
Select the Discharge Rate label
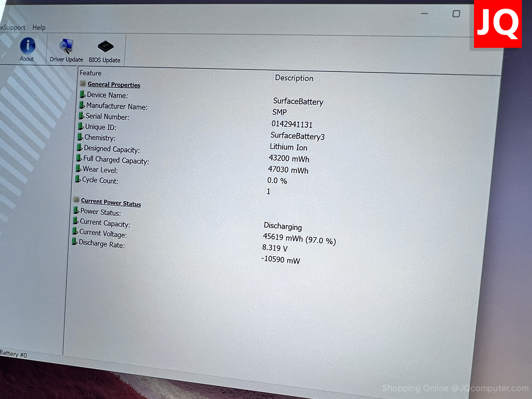pos(102,244)
